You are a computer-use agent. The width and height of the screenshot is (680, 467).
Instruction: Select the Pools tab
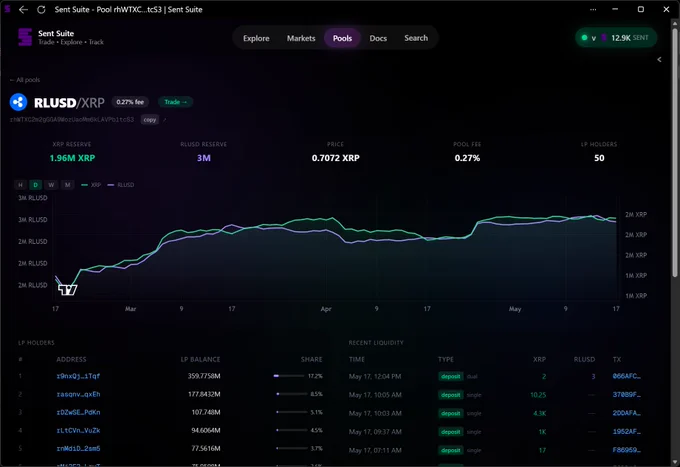pyautogui.click(x=342, y=38)
